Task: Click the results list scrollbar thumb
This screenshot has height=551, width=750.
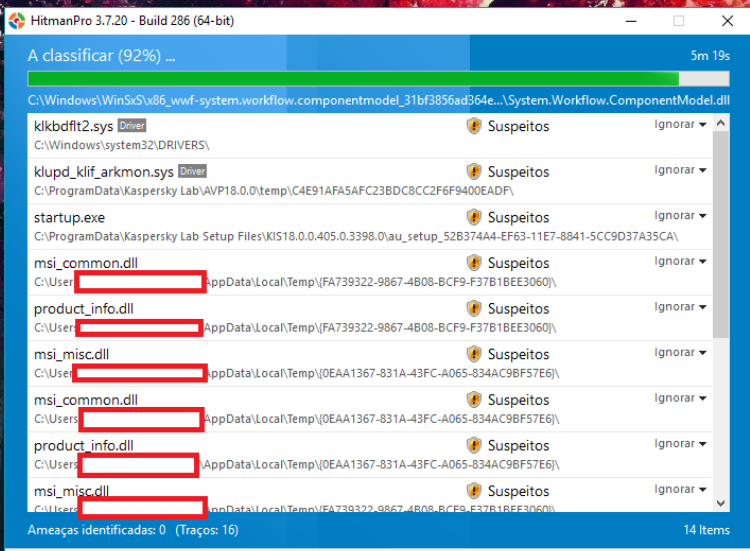Action: [x=721, y=234]
